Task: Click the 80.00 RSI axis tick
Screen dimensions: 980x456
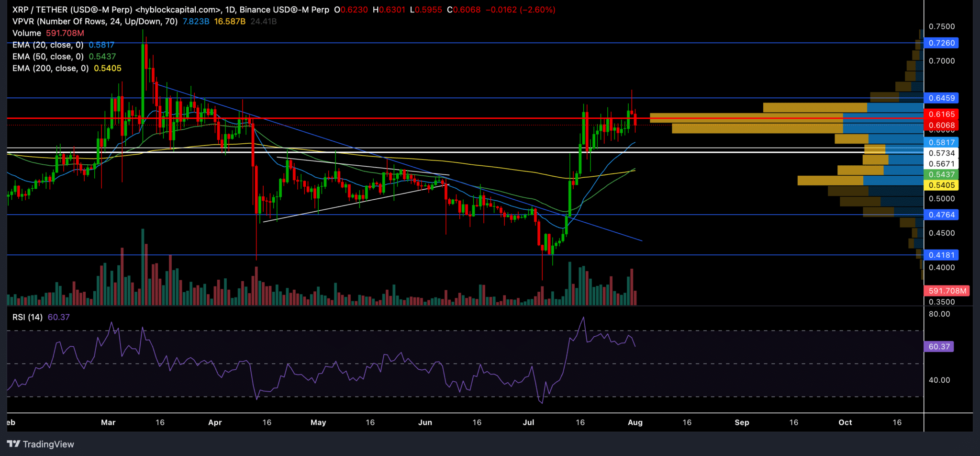Action: click(939, 314)
